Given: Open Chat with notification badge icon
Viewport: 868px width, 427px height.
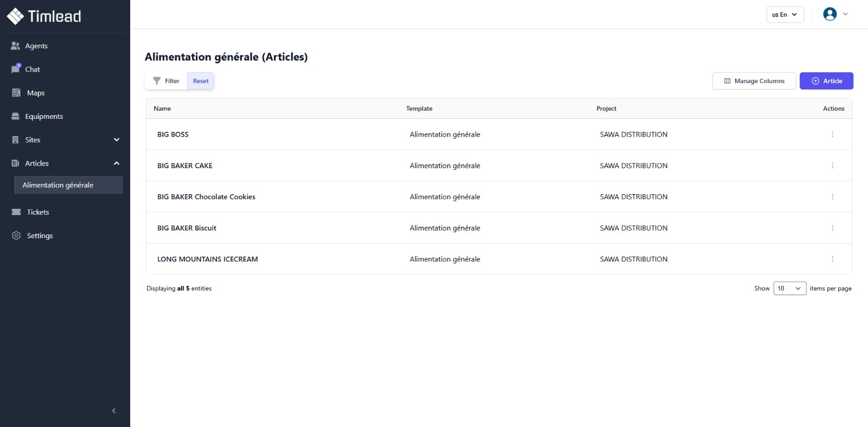Looking at the screenshot, I should coord(16,69).
